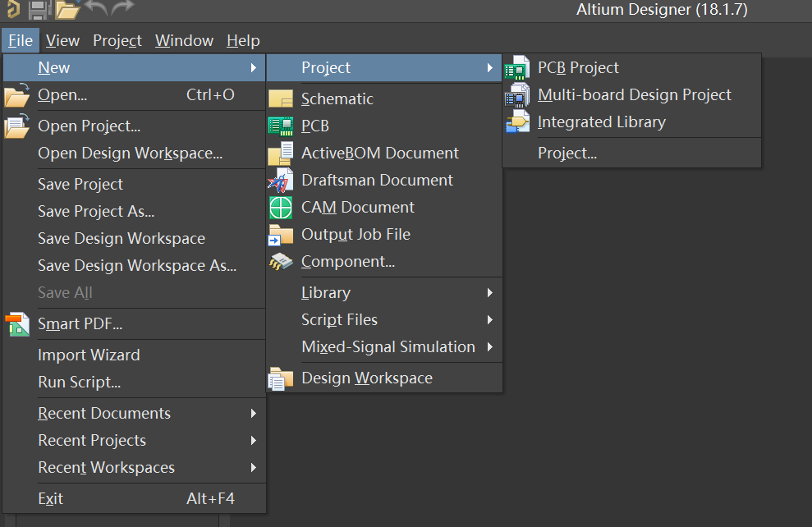Click the Component chip icon
The width and height of the screenshot is (812, 527).
[281, 262]
